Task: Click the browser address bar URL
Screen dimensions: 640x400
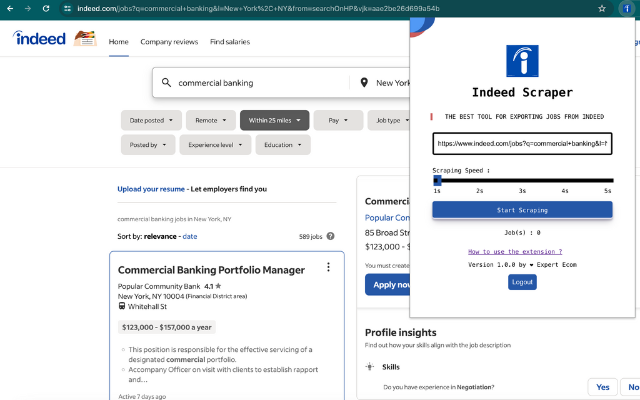Action: pos(258,8)
